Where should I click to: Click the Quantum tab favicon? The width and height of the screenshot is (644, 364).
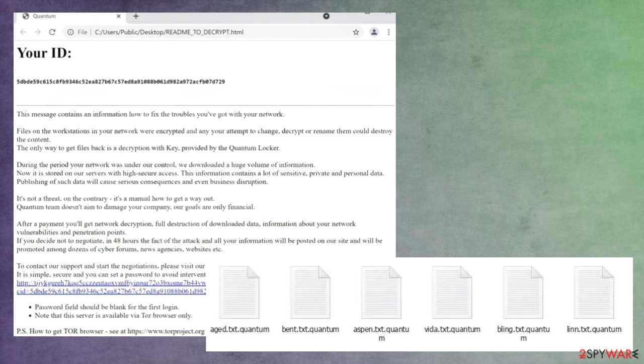click(x=25, y=16)
